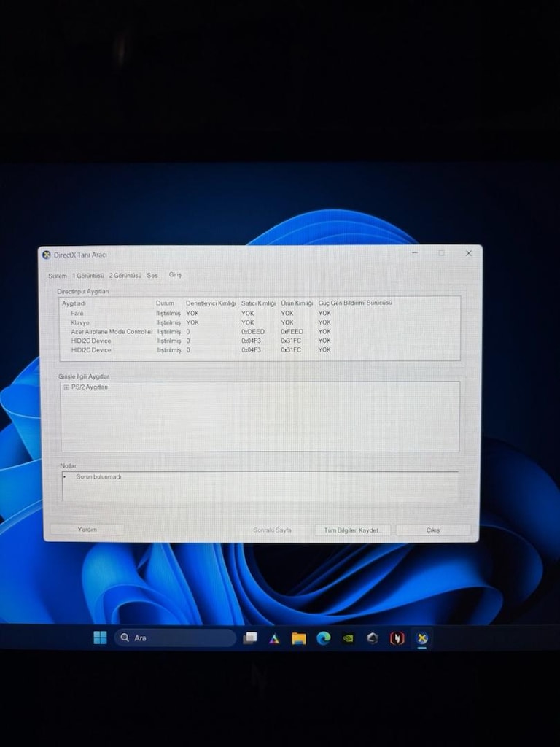Click the 0xFEED product ID value
Image resolution: width=560 pixels, height=747 pixels.
[x=292, y=332]
